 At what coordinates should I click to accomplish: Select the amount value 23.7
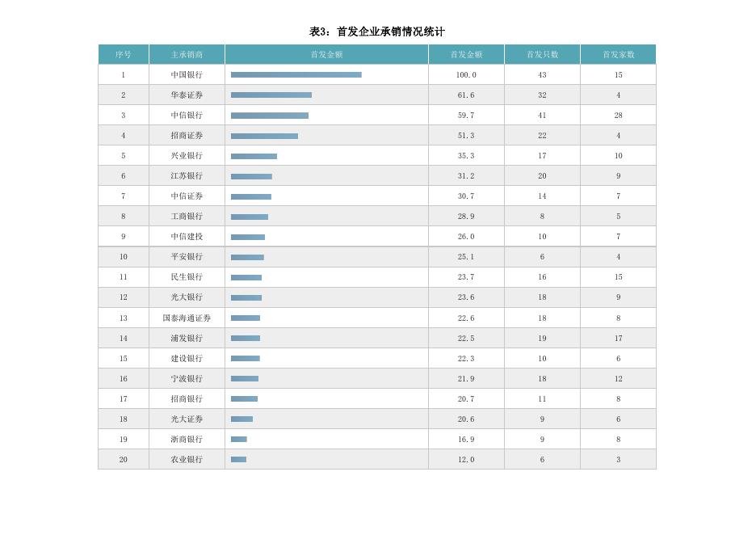466,277
